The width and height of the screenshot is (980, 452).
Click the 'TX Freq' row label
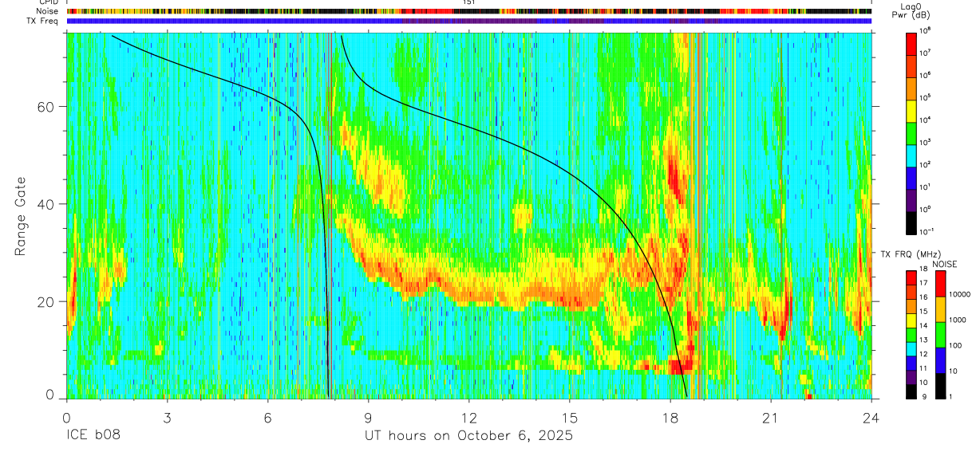44,22
